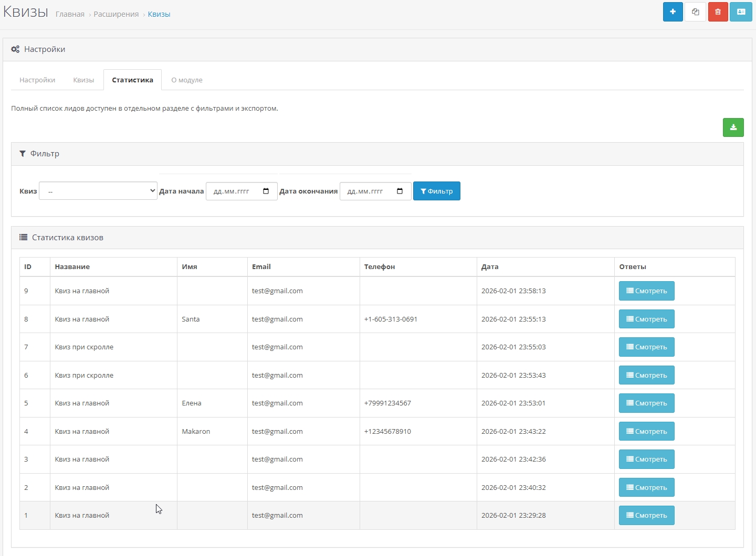Apply the blue Фильтр button
Image resolution: width=756 pixels, height=556 pixels.
point(436,191)
